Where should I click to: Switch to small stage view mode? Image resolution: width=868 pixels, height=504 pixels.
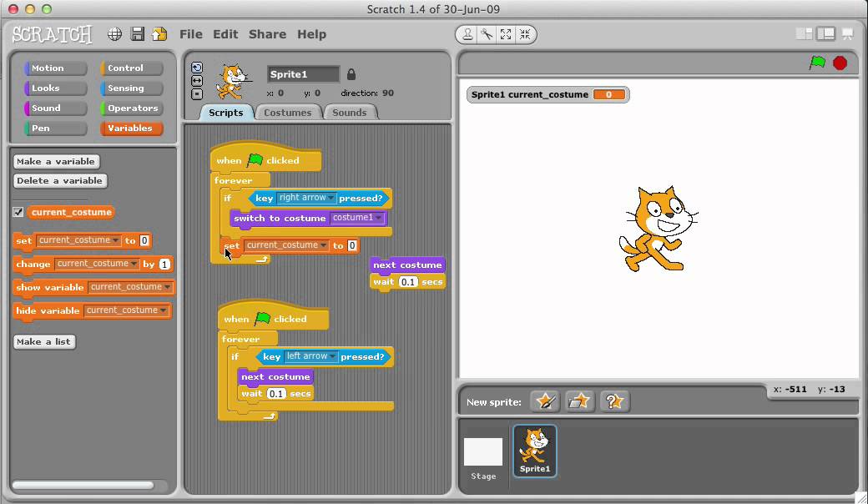[x=804, y=33]
